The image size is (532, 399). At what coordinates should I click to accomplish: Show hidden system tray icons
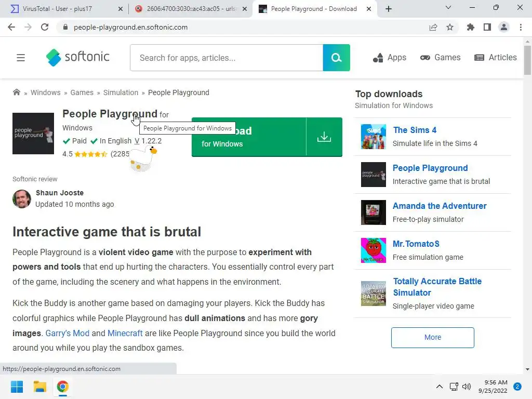coord(440,387)
